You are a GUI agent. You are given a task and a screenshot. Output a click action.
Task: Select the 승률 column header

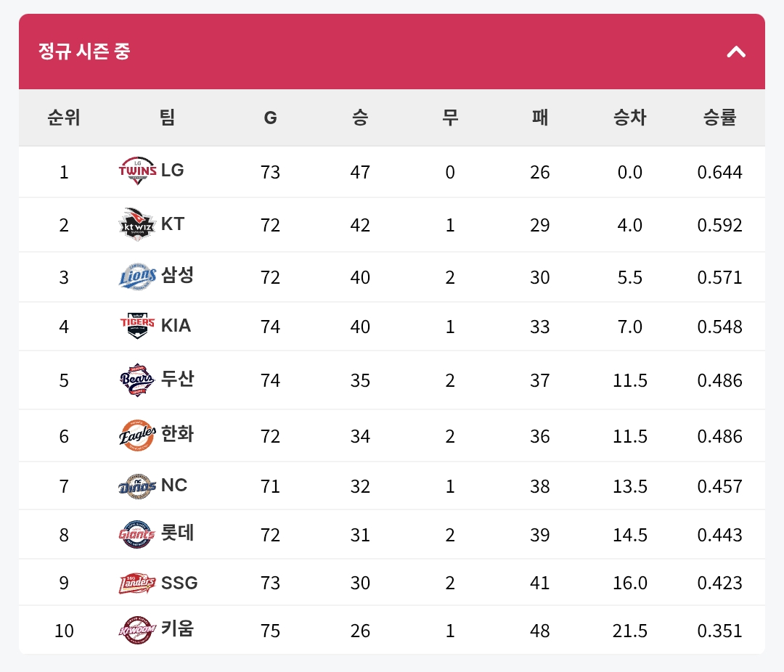tap(719, 118)
